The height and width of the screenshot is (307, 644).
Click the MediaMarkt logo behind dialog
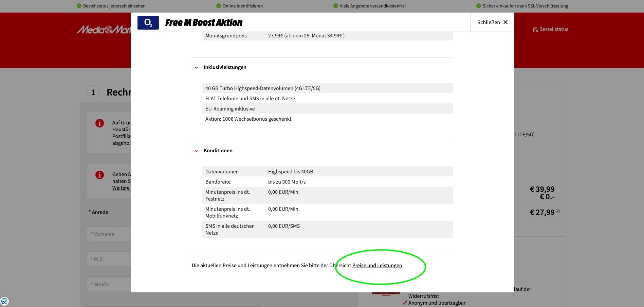coord(104,30)
